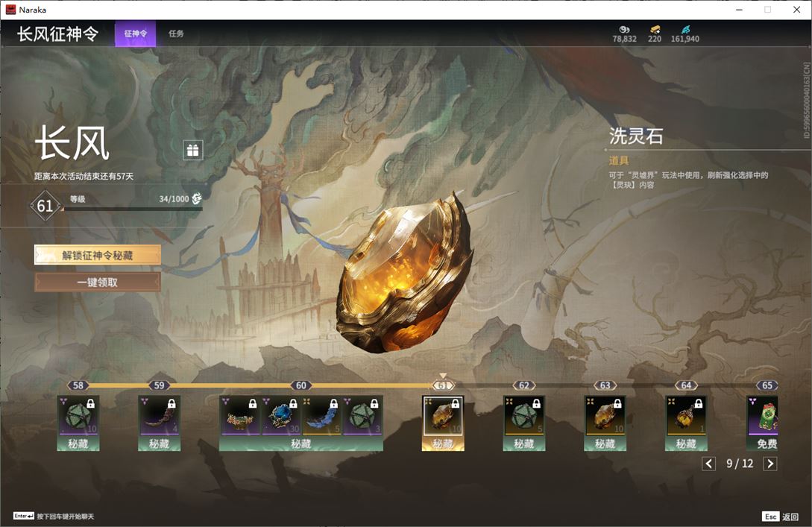The height and width of the screenshot is (527, 812).
Task: Click the 洗灵石 item title
Action: pyautogui.click(x=636, y=136)
